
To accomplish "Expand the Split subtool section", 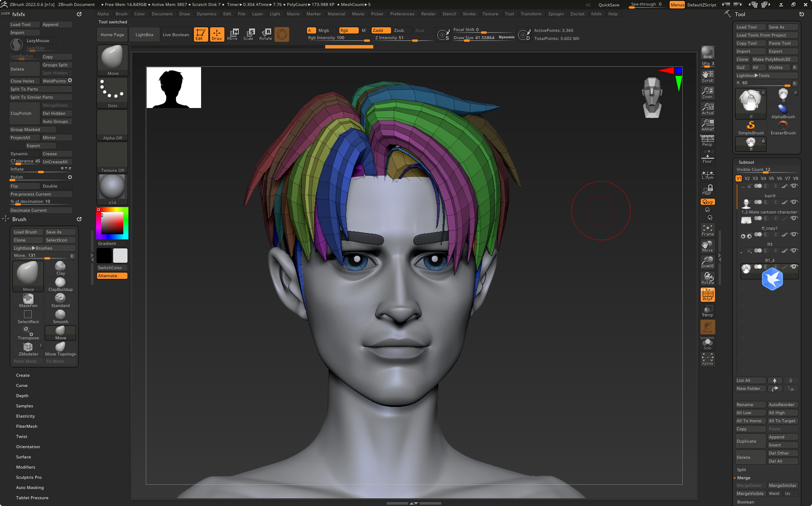I will click(x=741, y=470).
